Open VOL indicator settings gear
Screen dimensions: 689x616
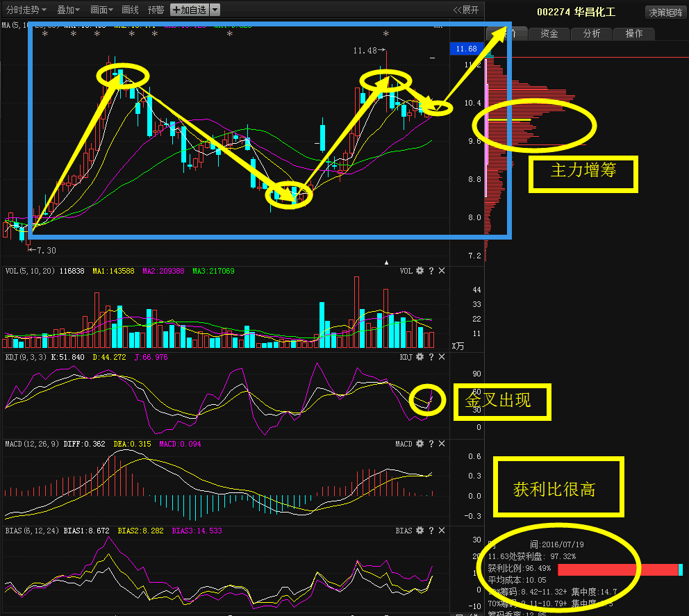[x=420, y=271]
